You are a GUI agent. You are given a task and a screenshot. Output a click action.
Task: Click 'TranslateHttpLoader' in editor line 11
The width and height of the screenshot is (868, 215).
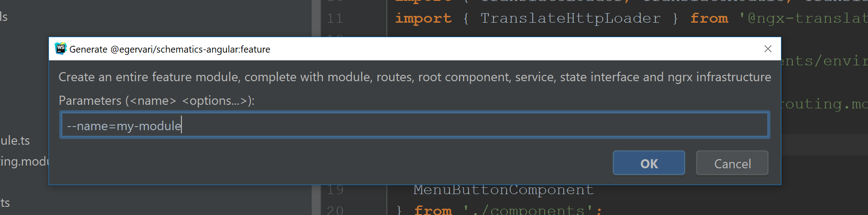pos(570,18)
